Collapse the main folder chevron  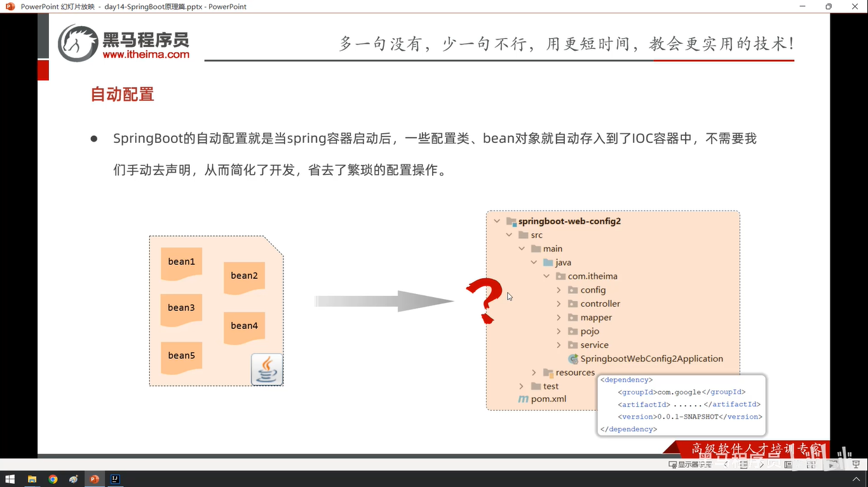pos(522,248)
